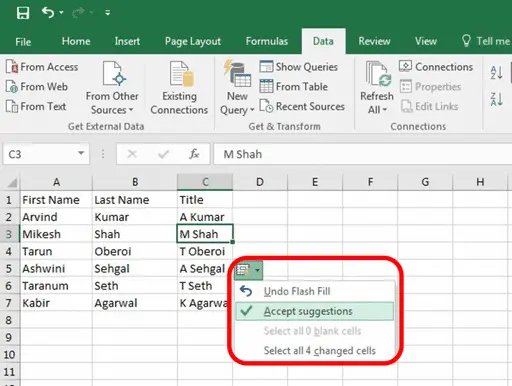Import data From Text
The height and width of the screenshot is (386, 512).
[x=36, y=106]
